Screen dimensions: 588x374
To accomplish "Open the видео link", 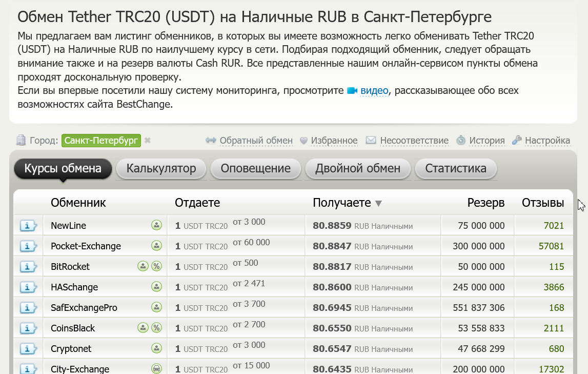I will tap(374, 90).
